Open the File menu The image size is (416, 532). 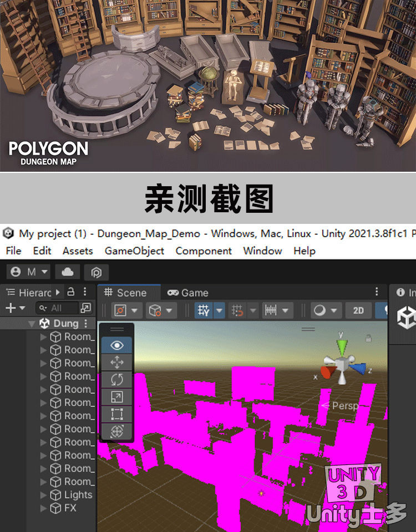[x=13, y=250]
